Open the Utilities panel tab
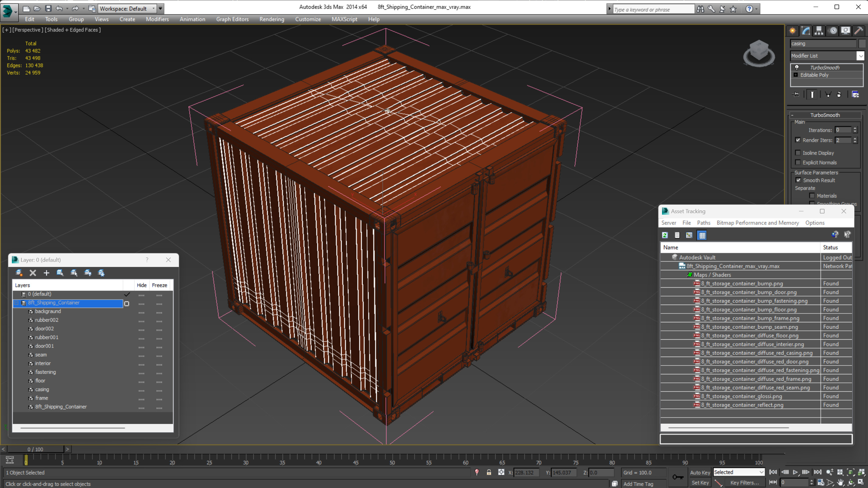 click(858, 31)
